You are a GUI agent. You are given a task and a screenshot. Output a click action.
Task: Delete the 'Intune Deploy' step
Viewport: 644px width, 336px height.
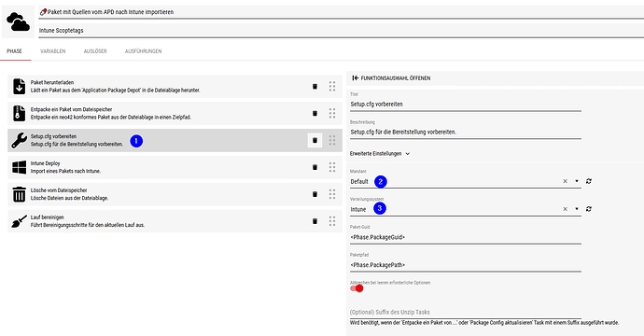tap(315, 167)
